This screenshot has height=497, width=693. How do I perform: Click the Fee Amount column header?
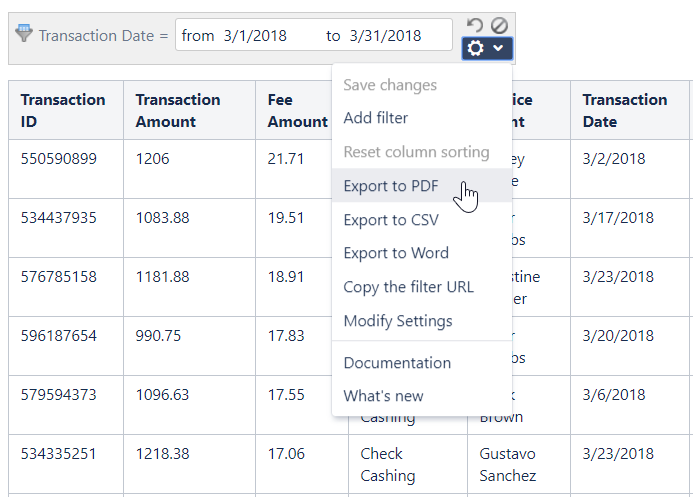pyautogui.click(x=297, y=110)
